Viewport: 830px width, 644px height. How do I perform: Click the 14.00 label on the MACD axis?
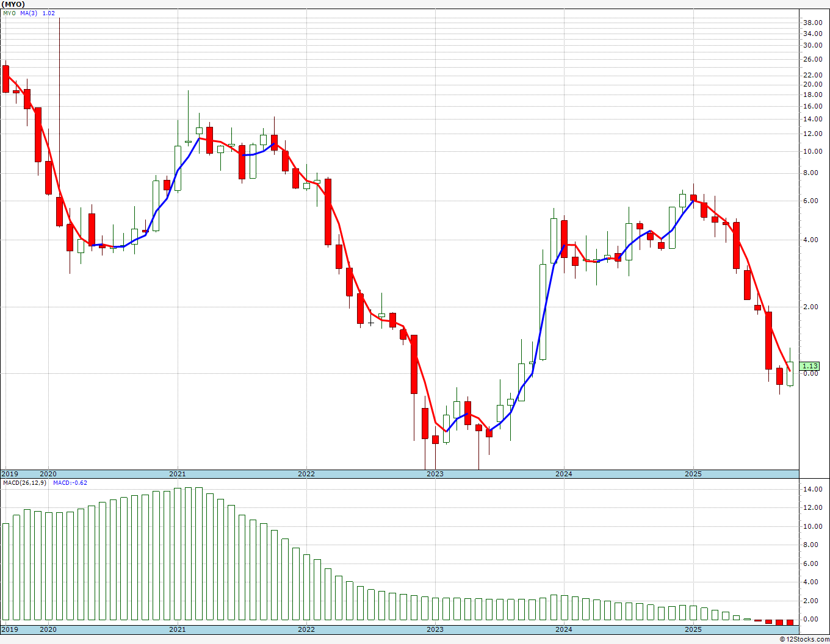click(x=812, y=489)
